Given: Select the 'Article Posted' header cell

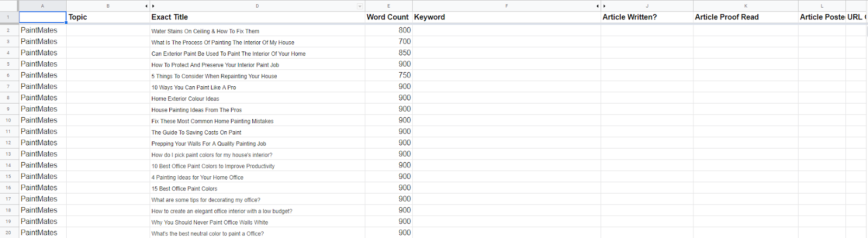Looking at the screenshot, I should (821, 17).
